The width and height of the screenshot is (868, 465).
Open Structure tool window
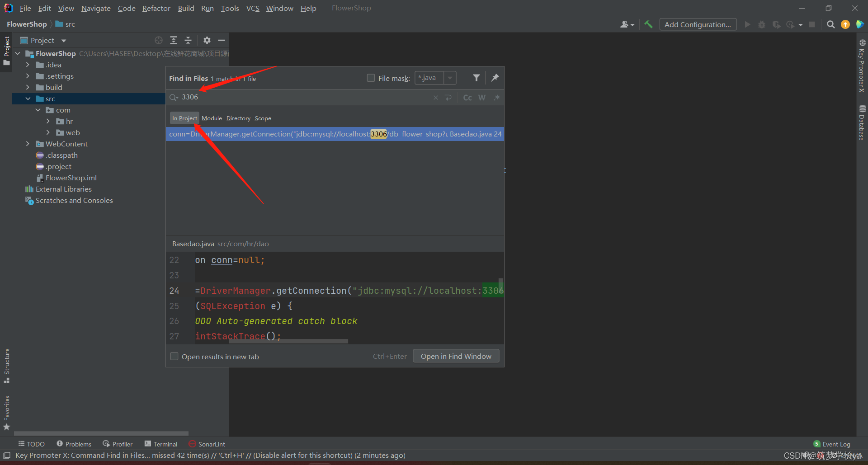point(6,366)
